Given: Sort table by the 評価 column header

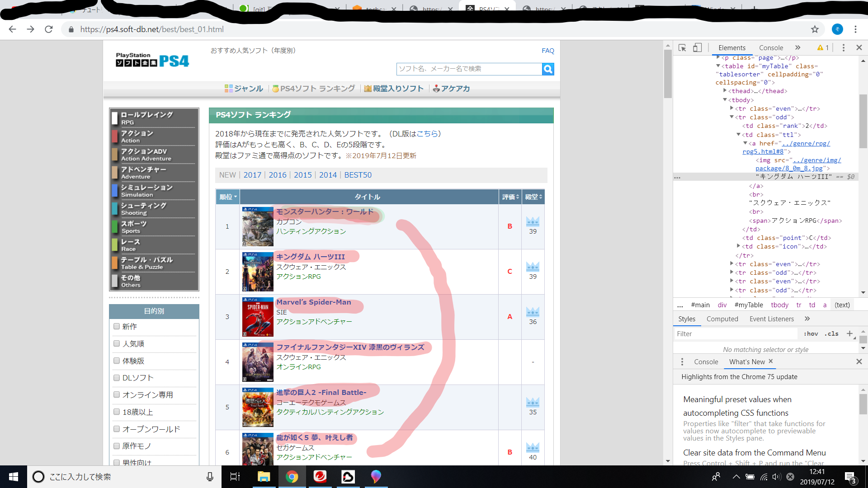Looking at the screenshot, I should pos(510,197).
